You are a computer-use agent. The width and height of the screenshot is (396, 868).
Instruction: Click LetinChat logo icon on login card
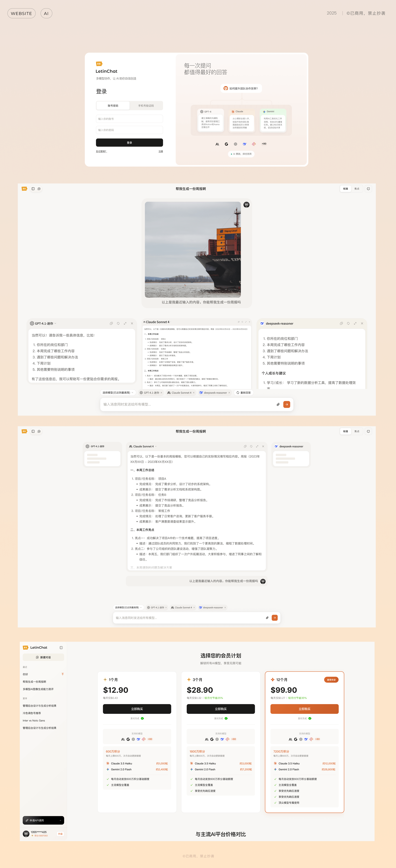click(99, 64)
